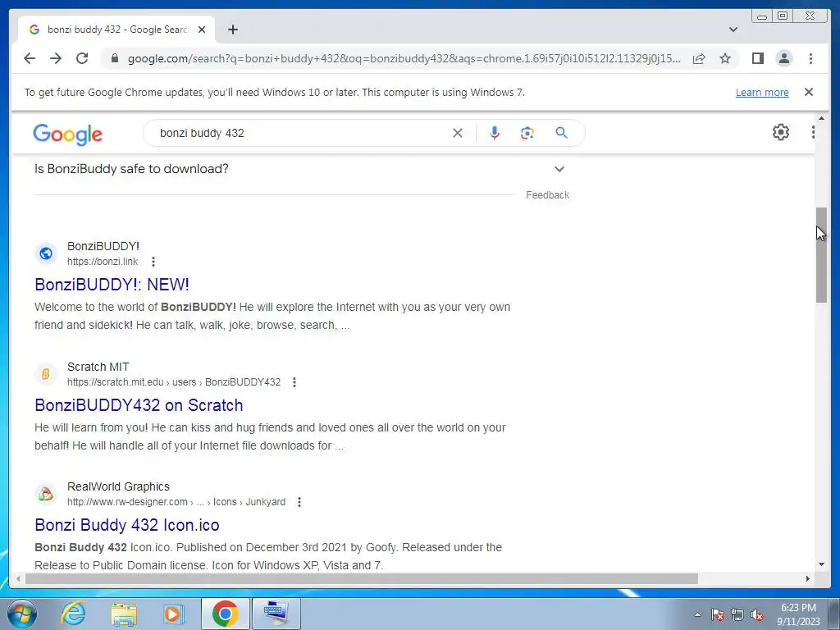Start voice search with microphone

click(495, 133)
